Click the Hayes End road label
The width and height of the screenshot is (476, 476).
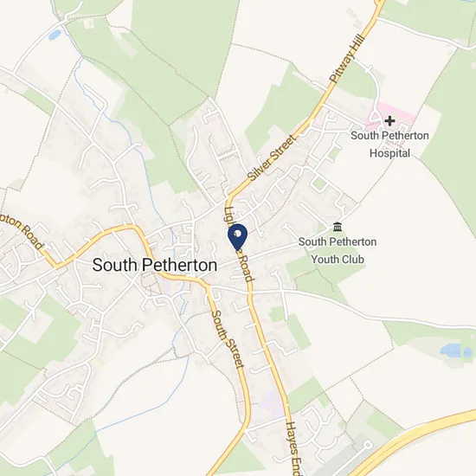click(x=293, y=448)
